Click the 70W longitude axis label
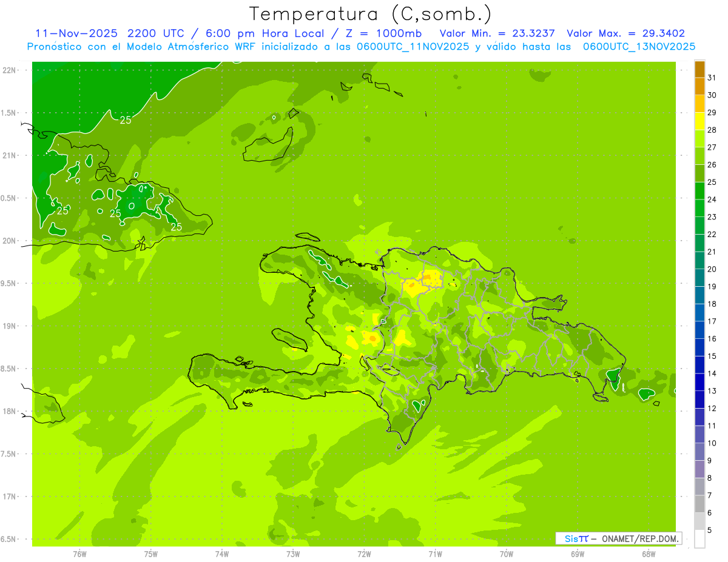Image resolution: width=728 pixels, height=562 pixels. (507, 554)
